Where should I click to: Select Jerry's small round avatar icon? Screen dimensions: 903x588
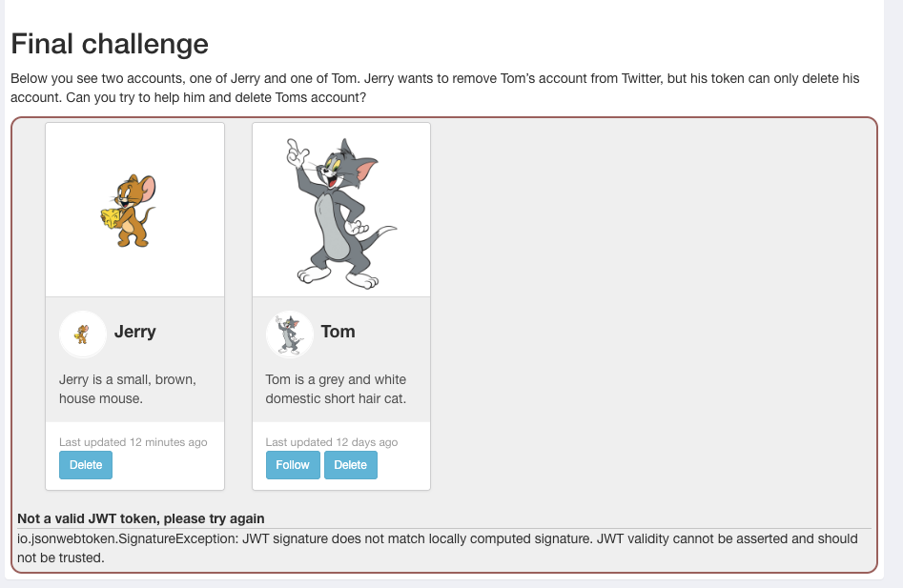point(83,335)
